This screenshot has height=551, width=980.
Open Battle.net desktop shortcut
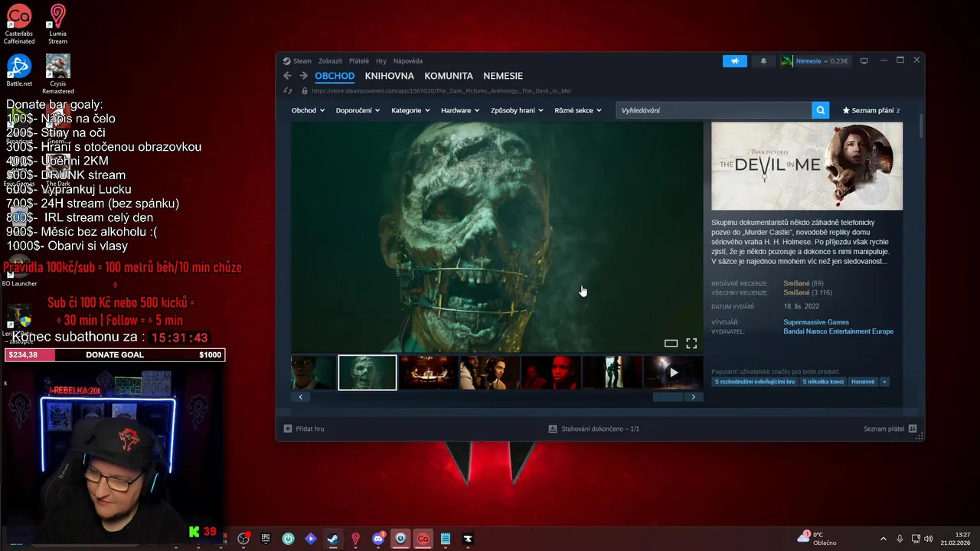coord(19,70)
